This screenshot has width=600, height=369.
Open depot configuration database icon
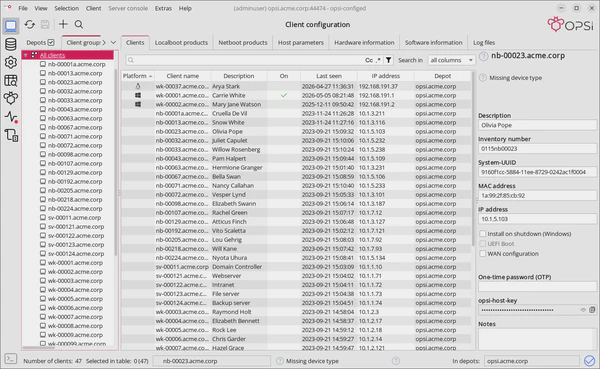(x=11, y=44)
